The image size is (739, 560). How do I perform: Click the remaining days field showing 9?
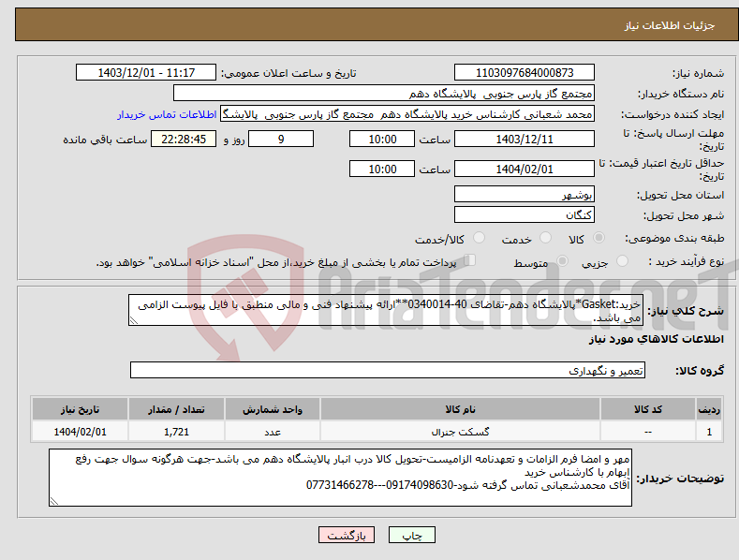click(281, 139)
